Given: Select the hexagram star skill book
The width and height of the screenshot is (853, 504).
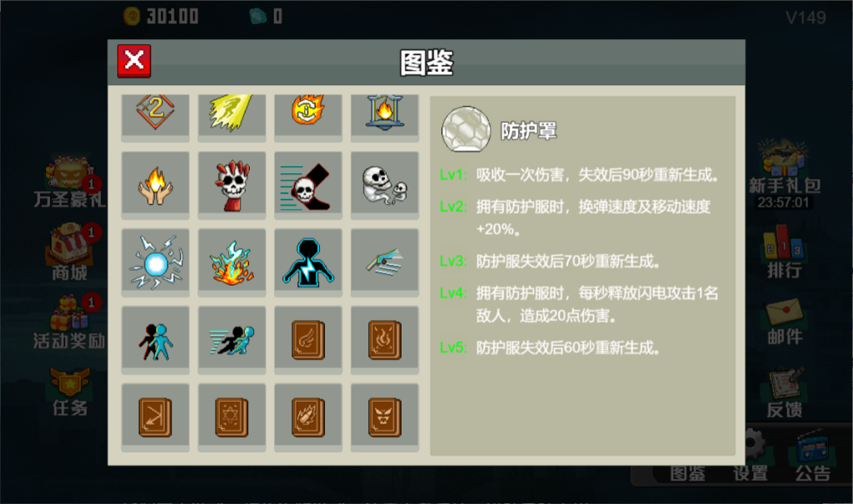Looking at the screenshot, I should click(232, 417).
